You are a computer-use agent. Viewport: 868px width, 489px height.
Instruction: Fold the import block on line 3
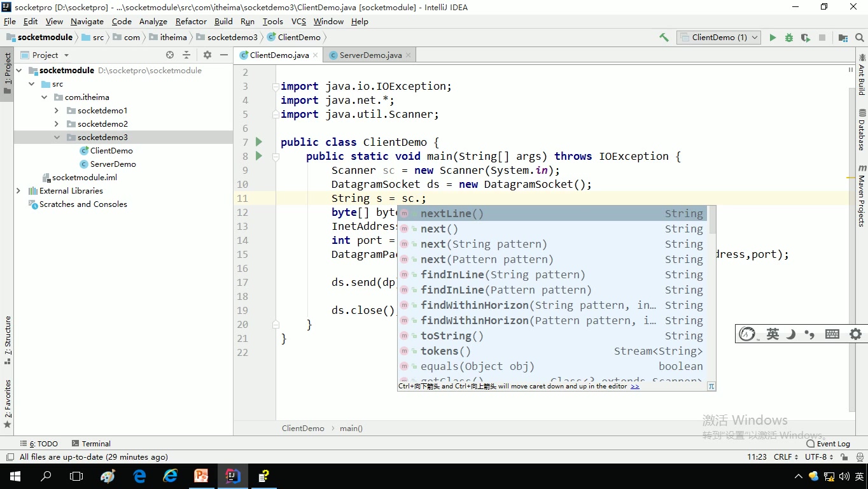pos(275,86)
